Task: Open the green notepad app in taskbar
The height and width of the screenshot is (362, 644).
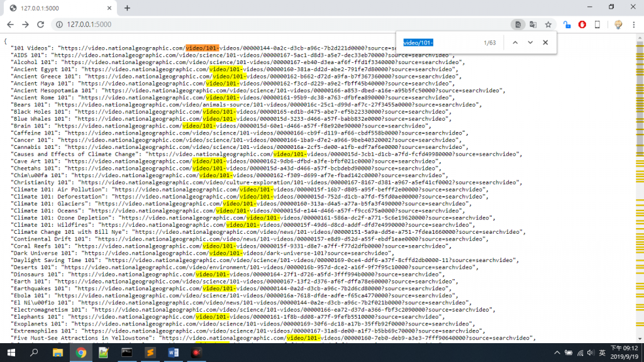Action: (x=104, y=353)
